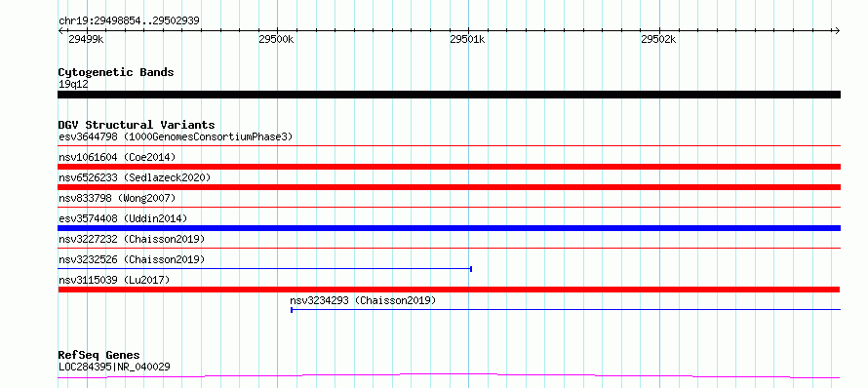
Task: Select the nsv1061604 (Coe2014) red variant bar
Action: 449,167
